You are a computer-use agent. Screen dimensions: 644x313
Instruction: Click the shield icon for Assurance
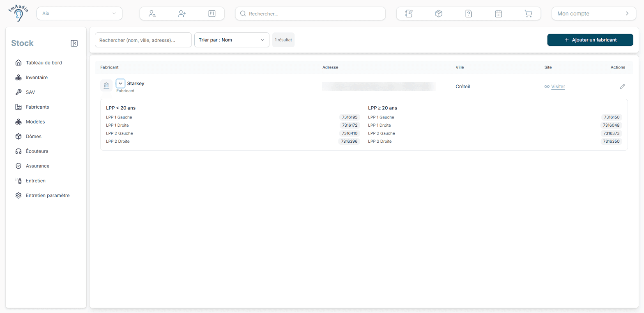[x=18, y=166]
